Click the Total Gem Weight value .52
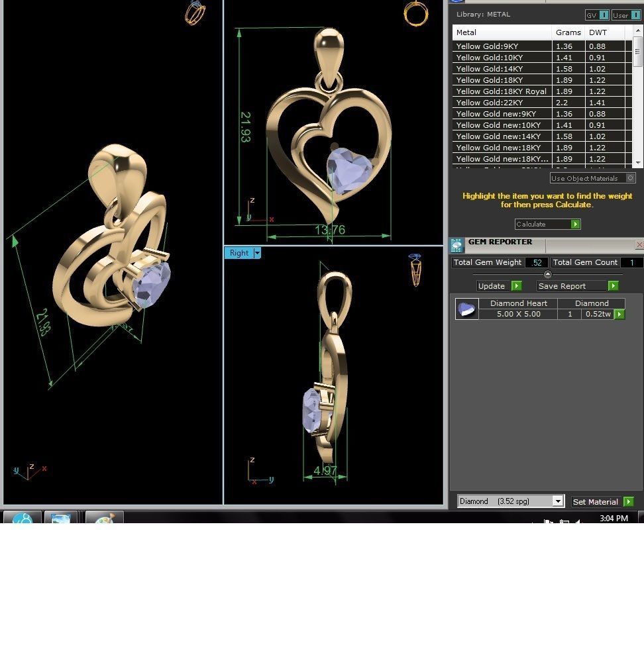 pos(537,262)
